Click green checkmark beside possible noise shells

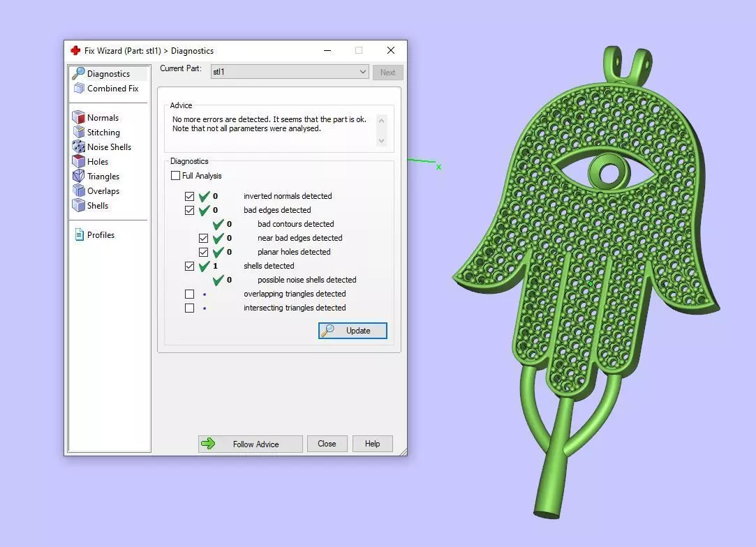point(218,280)
